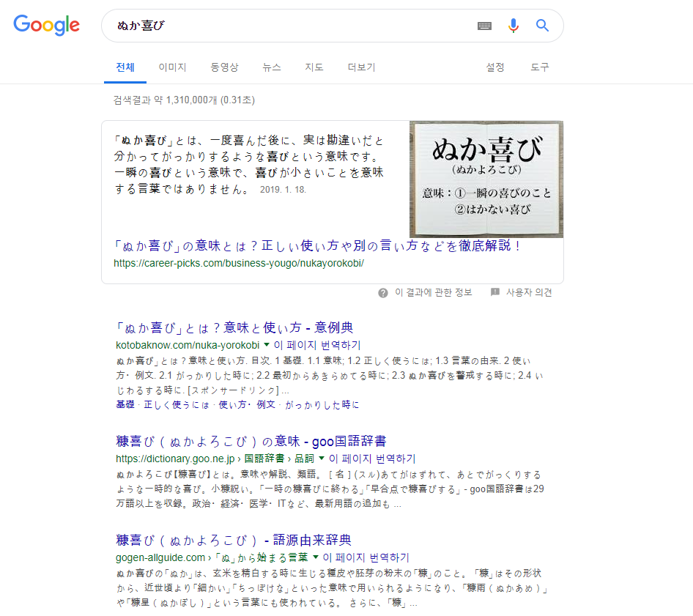Open the on-screen keyboard icon
This screenshot has height=616, width=693.
pyautogui.click(x=484, y=26)
